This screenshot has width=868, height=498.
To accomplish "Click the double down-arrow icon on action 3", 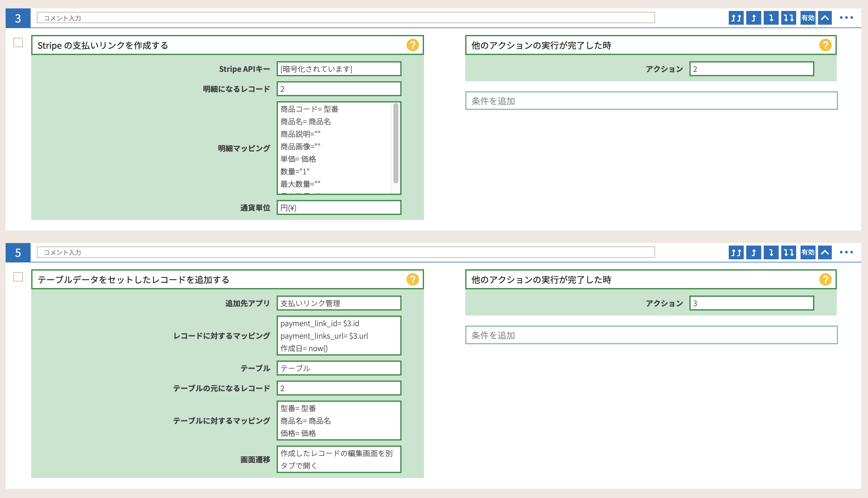I will [788, 18].
